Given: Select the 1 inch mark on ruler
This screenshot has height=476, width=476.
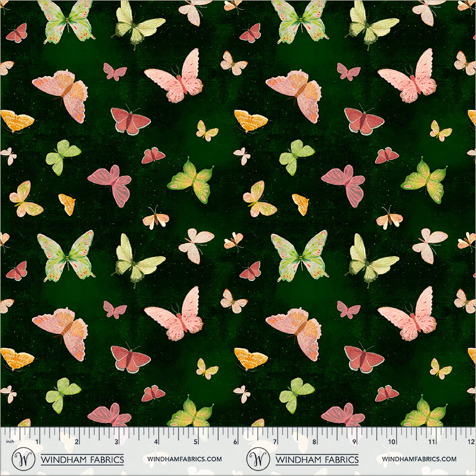Looking at the screenshot, I should (37, 442).
